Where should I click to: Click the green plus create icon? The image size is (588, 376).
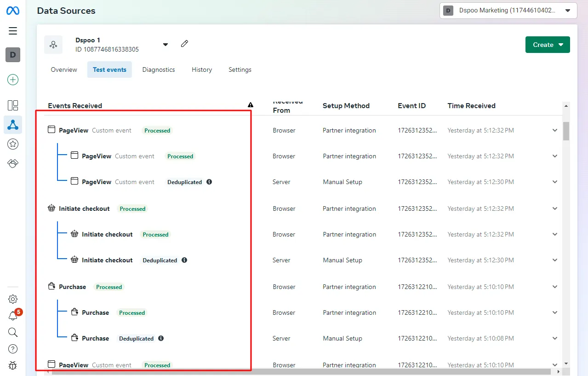(x=13, y=80)
